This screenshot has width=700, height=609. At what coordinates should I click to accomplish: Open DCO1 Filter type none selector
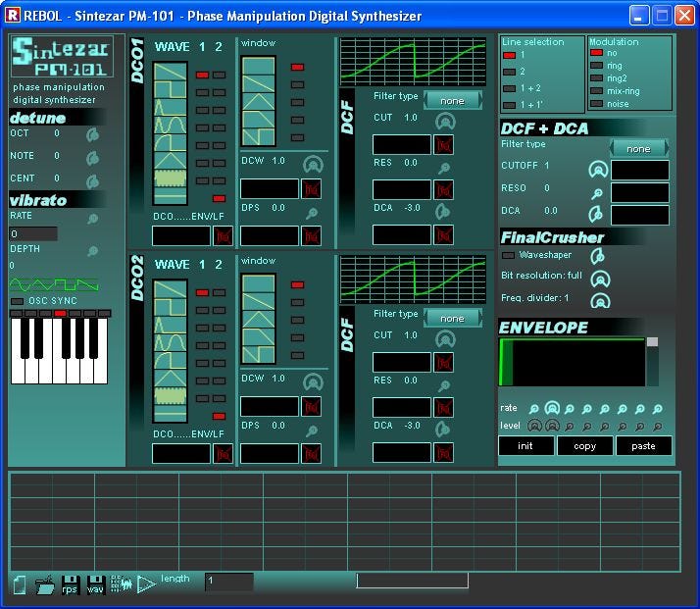452,101
